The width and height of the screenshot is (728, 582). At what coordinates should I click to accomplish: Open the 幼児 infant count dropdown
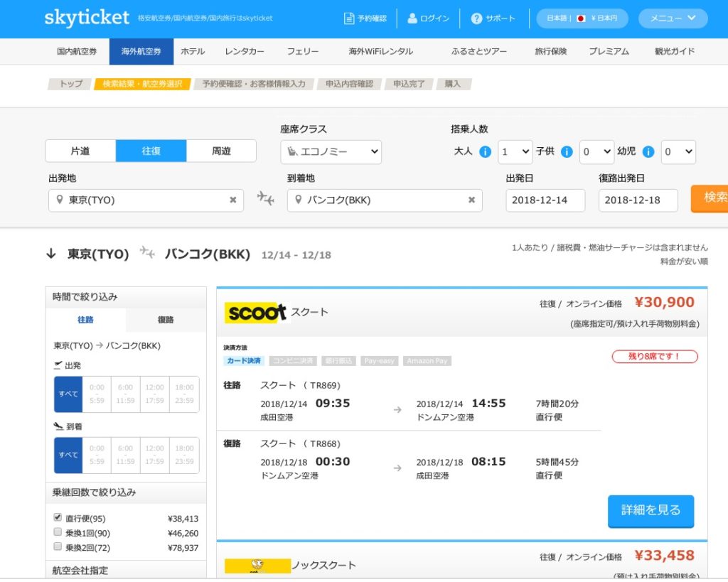click(x=678, y=152)
